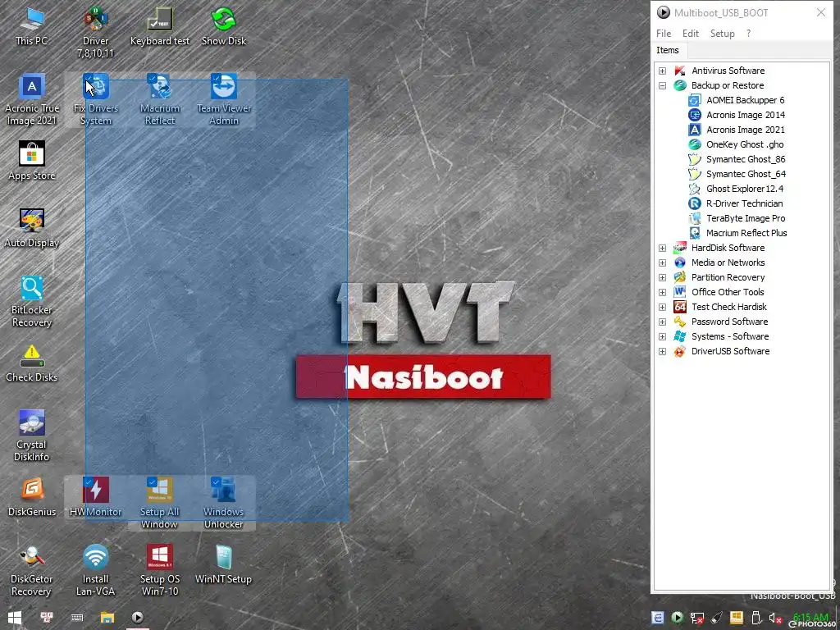
Task: Click the Multiboot play icon on the taskbar
Action: click(138, 617)
